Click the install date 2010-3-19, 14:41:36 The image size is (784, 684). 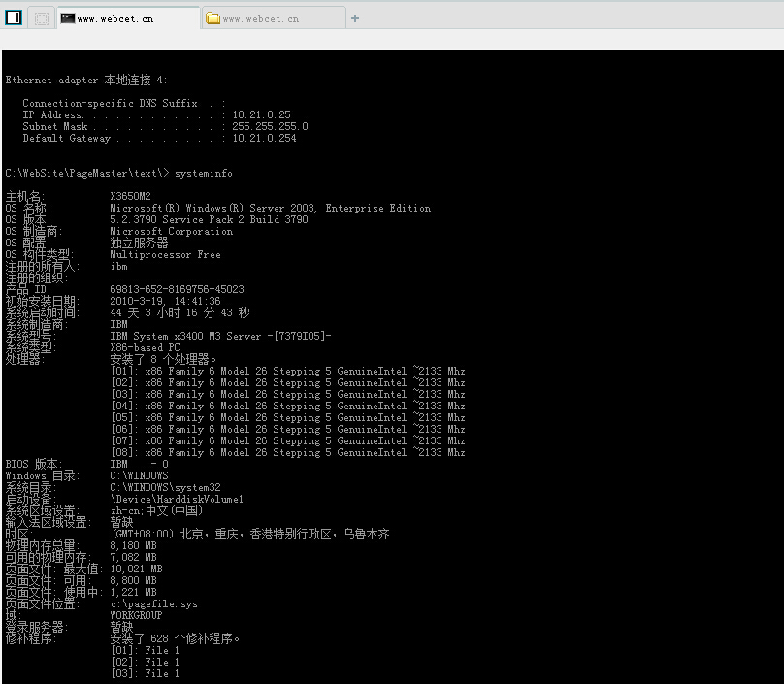click(x=165, y=301)
